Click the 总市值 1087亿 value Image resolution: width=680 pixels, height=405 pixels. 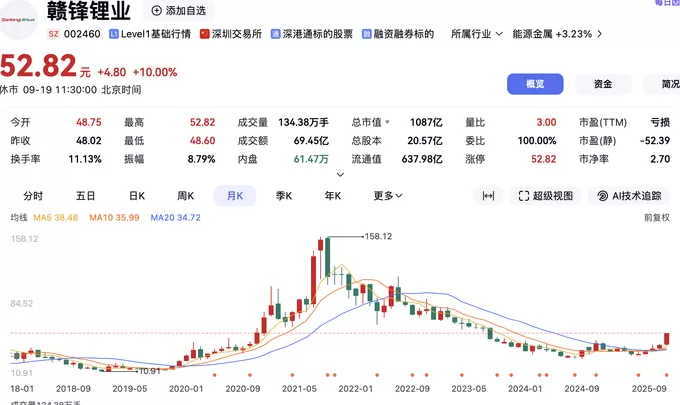[x=426, y=122]
